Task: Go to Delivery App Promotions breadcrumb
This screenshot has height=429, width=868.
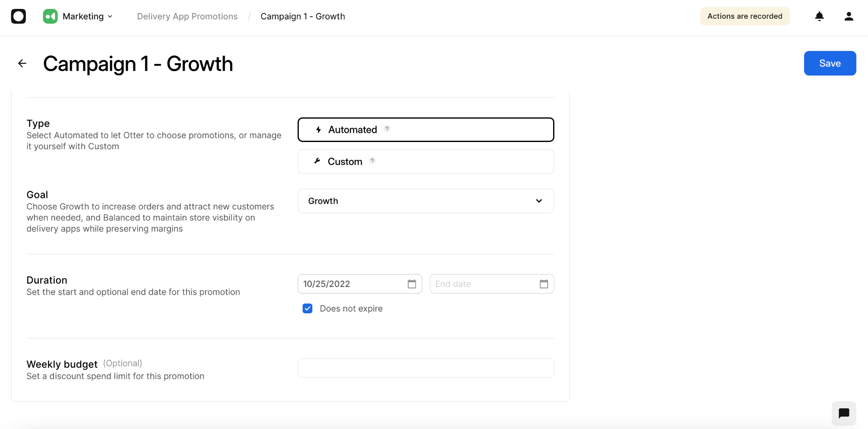Action: (187, 16)
